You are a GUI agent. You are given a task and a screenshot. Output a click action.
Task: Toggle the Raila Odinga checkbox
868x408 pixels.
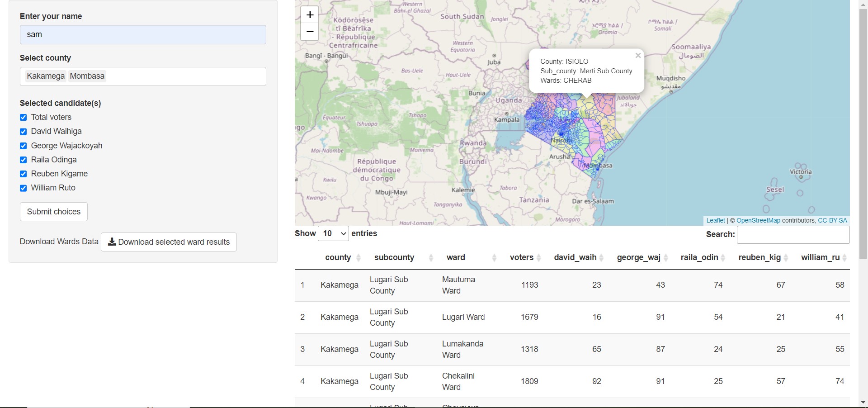24,160
